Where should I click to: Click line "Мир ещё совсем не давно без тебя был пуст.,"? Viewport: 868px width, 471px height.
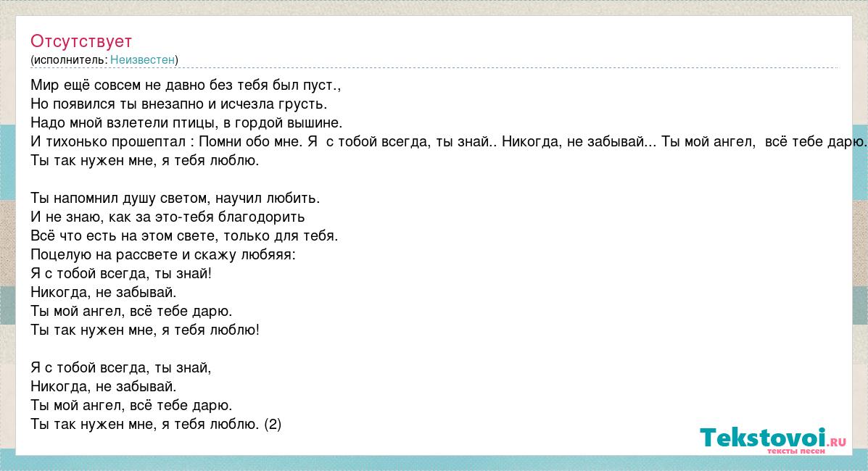pos(186,86)
